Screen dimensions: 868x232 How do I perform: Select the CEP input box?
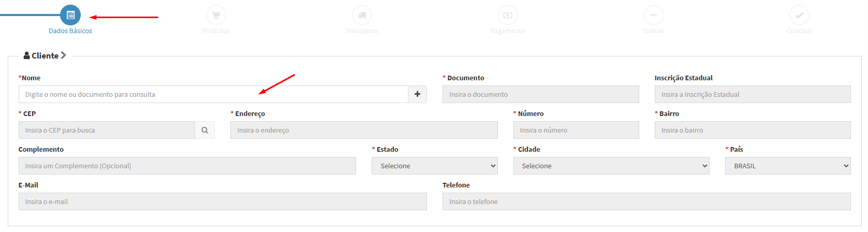click(107, 130)
